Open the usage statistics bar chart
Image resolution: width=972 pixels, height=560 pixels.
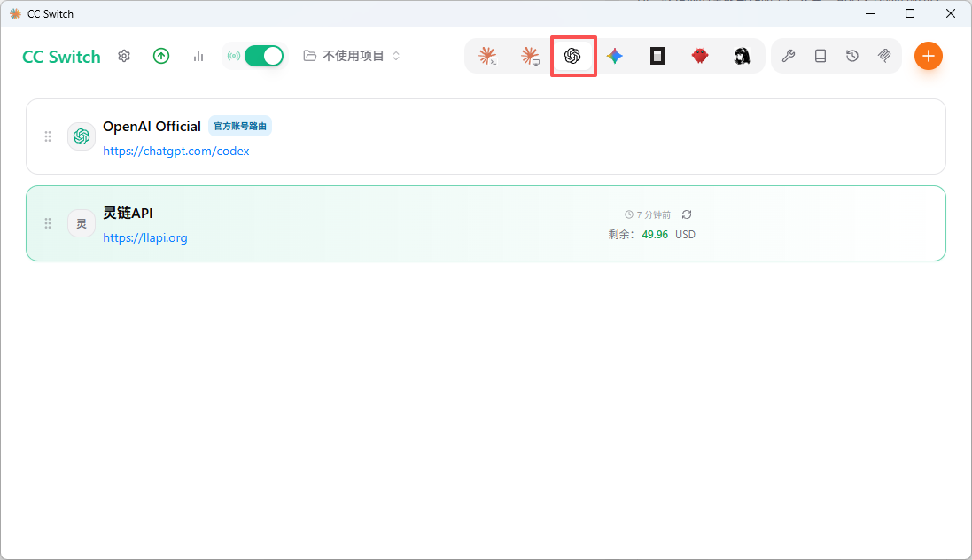(x=198, y=56)
